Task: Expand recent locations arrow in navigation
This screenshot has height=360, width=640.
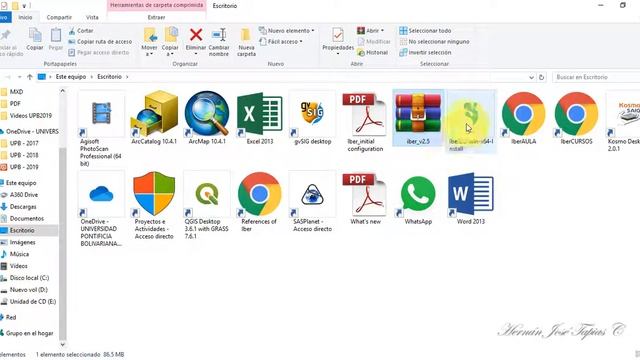Action: pos(19,77)
